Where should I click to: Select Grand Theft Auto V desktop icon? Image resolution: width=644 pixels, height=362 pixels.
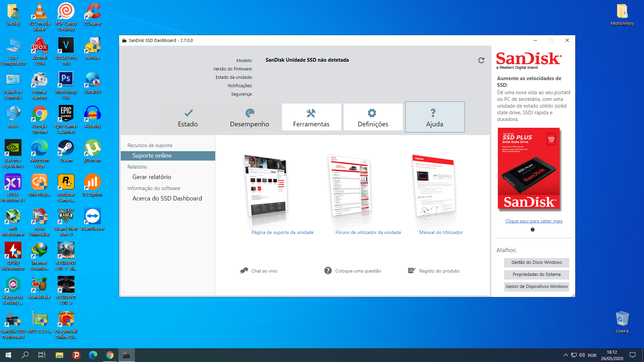click(x=66, y=222)
